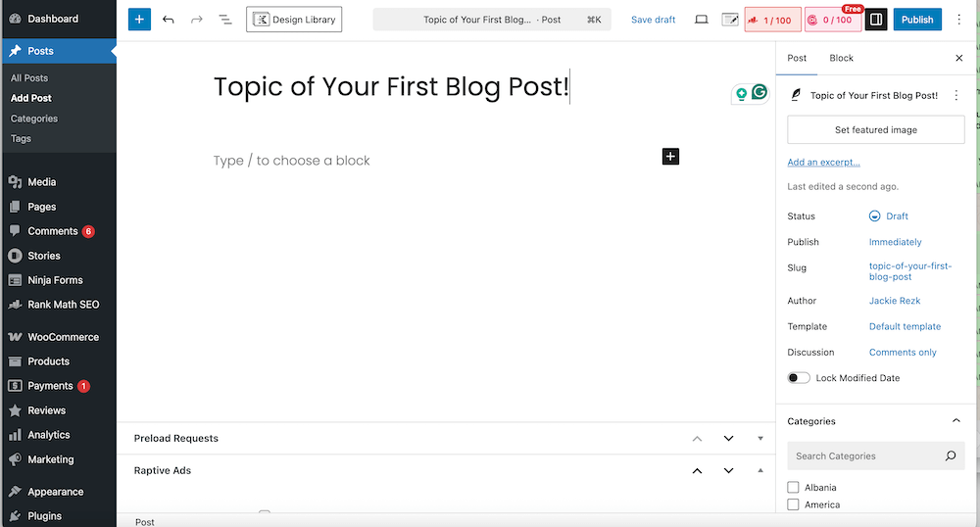Open Pages in the sidebar
The image size is (980, 527).
point(58,207)
